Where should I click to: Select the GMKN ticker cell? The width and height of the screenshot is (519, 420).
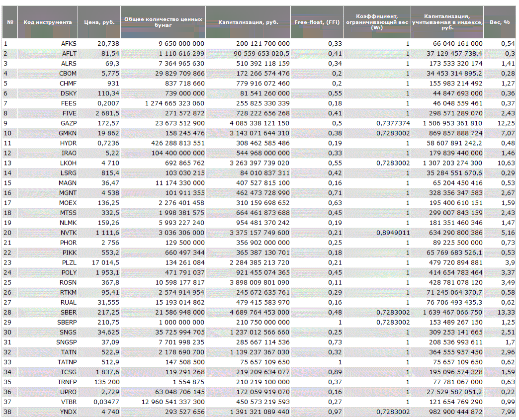(48, 133)
